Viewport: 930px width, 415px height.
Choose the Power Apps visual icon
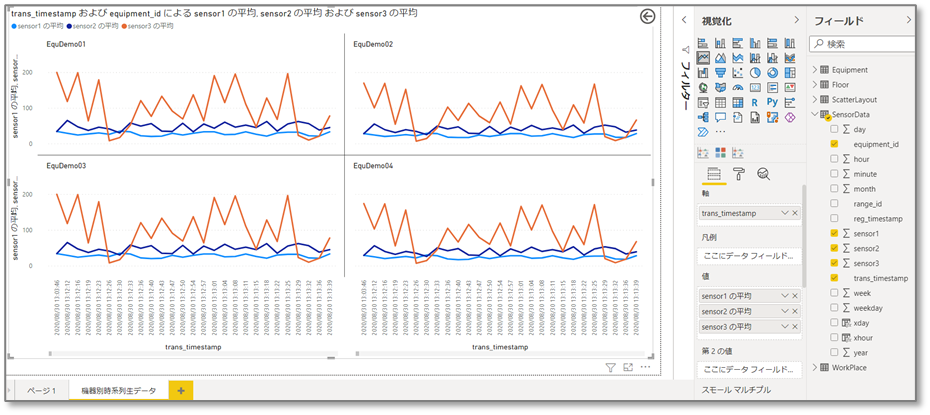(x=789, y=117)
